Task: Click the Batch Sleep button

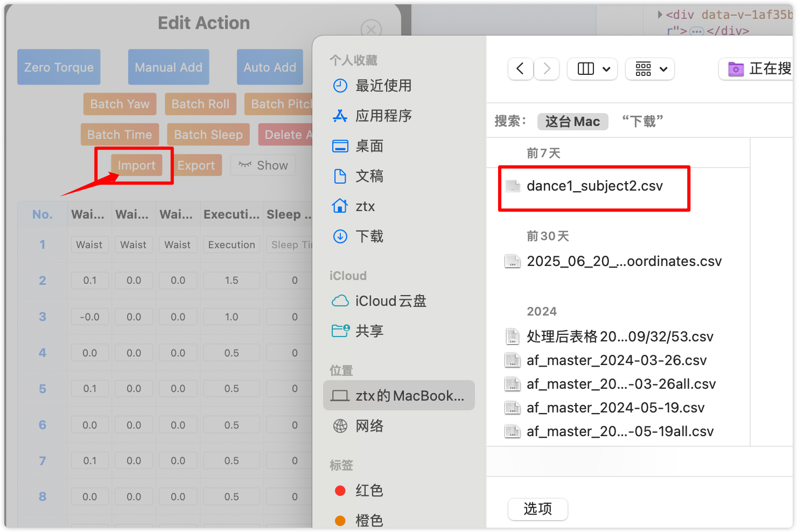Action: click(208, 135)
